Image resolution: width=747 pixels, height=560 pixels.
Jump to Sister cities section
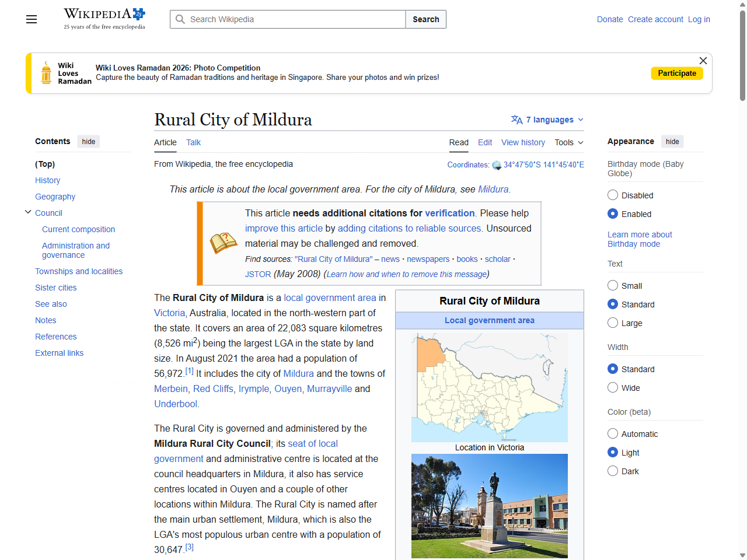pyautogui.click(x=55, y=288)
